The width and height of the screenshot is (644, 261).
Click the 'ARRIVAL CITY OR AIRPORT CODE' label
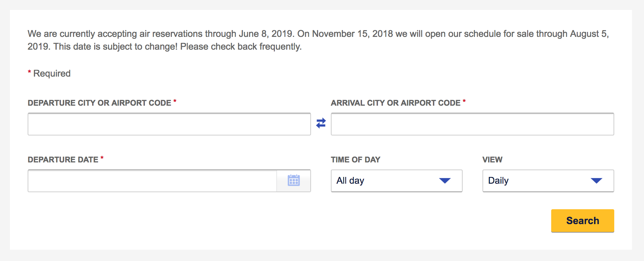(x=396, y=103)
